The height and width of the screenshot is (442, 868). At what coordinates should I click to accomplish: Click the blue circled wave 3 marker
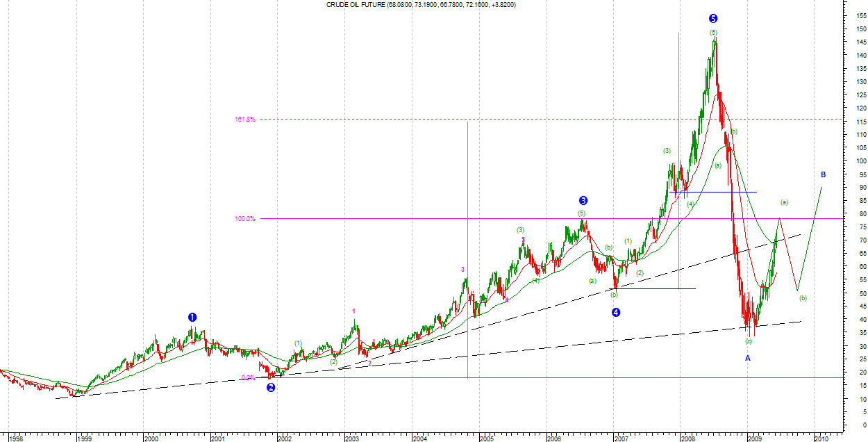(583, 201)
